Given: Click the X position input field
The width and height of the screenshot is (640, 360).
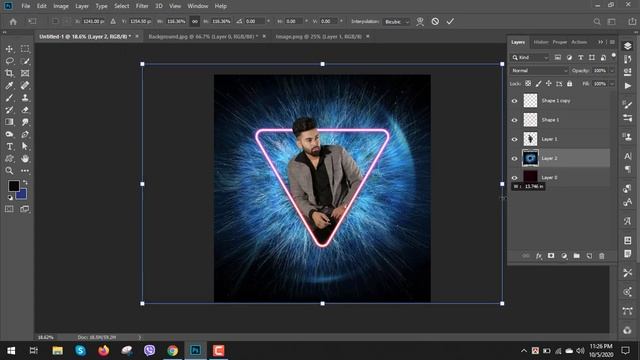Looking at the screenshot, I should [x=94, y=22].
